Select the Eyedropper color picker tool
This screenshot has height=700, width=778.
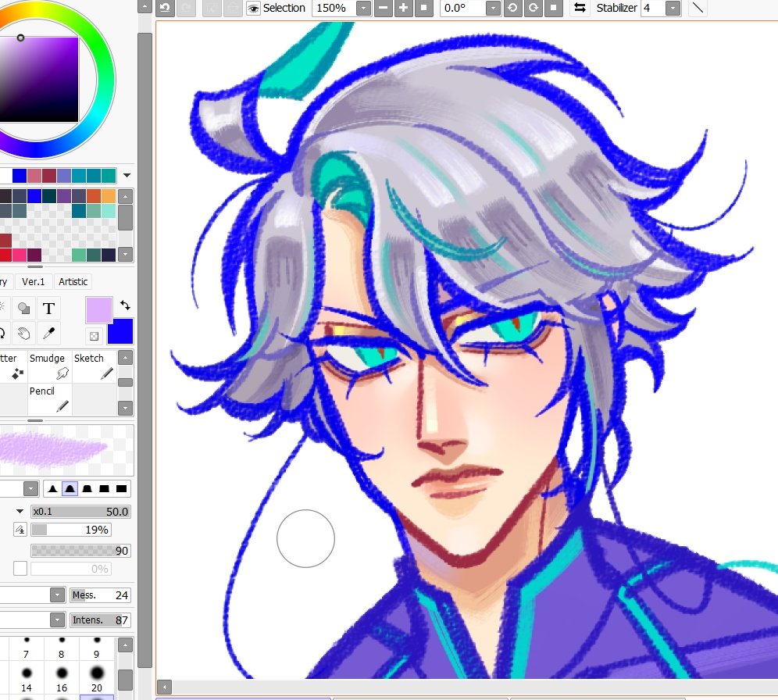[x=48, y=334]
